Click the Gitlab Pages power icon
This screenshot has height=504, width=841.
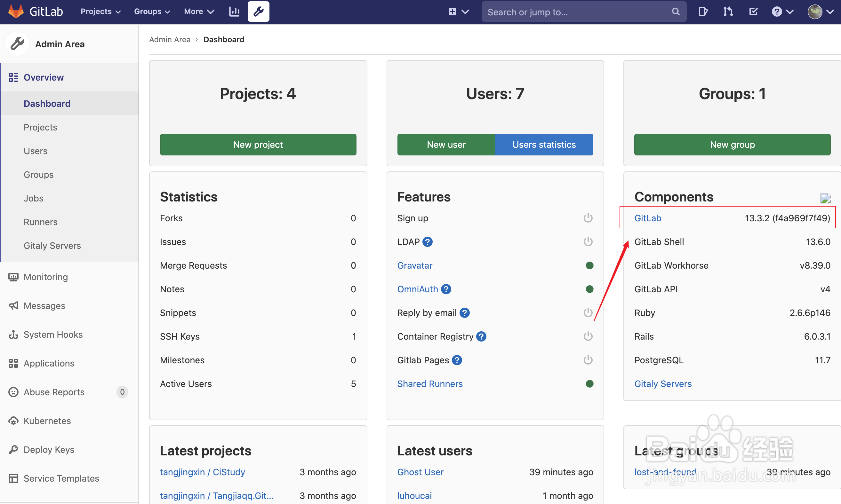pos(588,360)
